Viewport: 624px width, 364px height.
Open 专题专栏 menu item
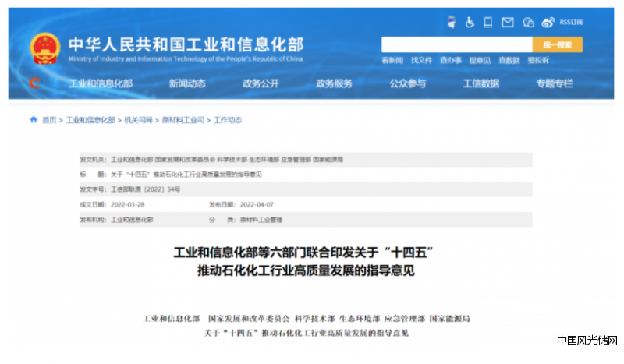[555, 83]
